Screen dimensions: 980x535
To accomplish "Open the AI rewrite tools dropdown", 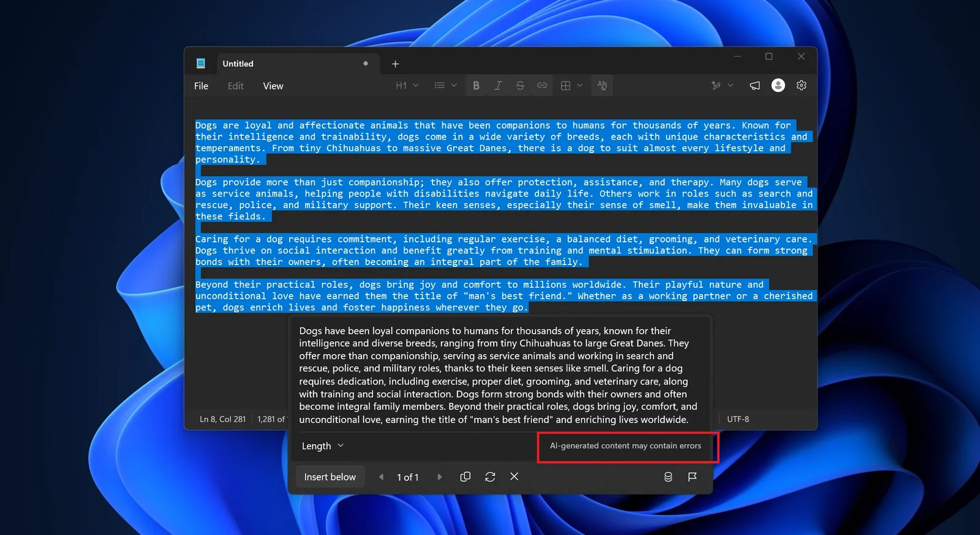I will pos(722,86).
